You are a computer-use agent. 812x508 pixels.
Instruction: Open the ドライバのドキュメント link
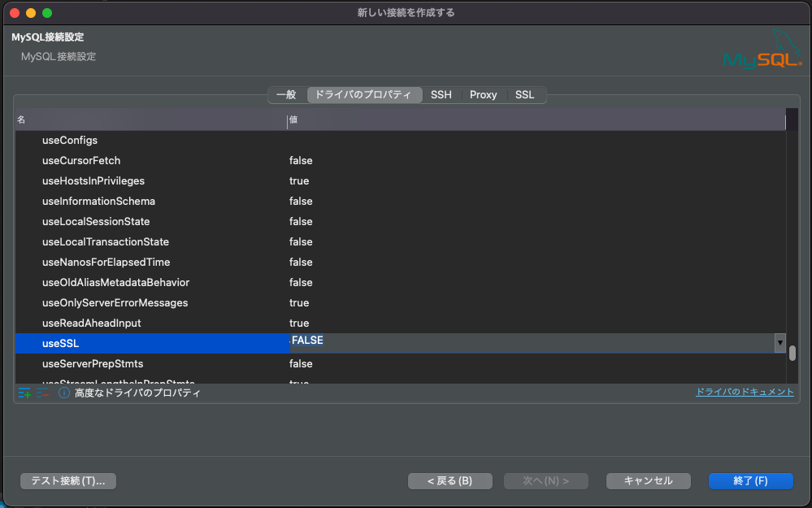pos(745,392)
